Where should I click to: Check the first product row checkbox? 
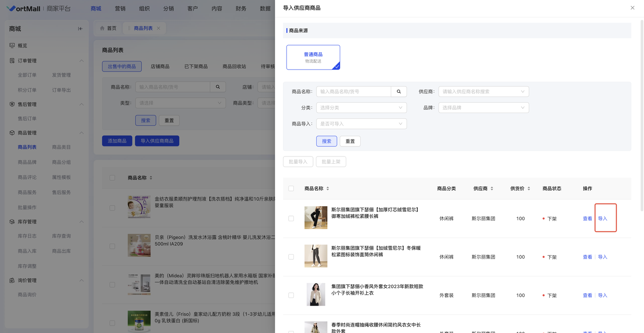point(291,218)
